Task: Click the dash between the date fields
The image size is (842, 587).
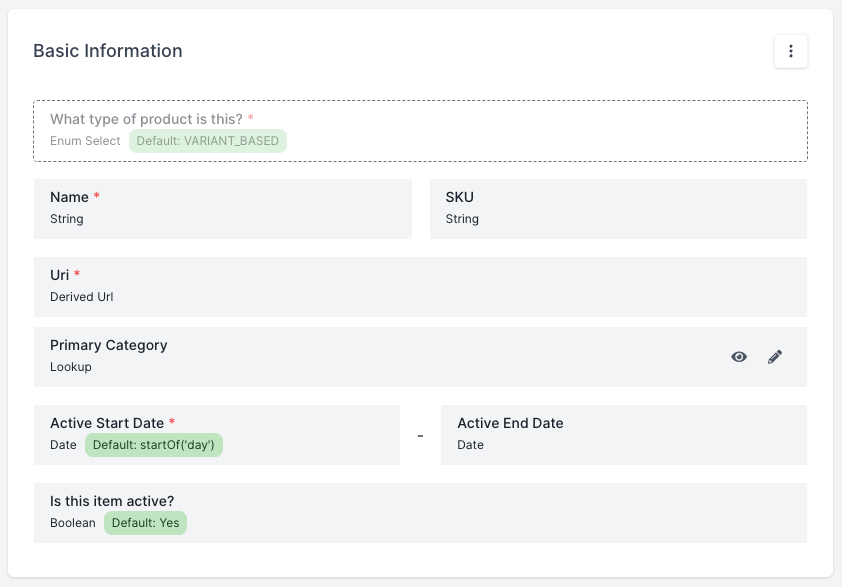Action: tap(420, 436)
